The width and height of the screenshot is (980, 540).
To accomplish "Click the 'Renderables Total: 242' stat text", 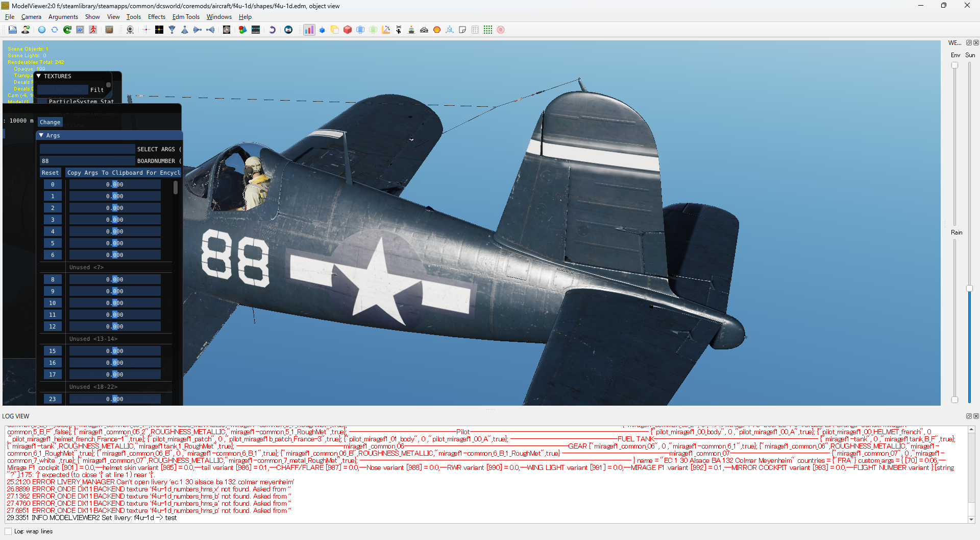I will coord(36,62).
